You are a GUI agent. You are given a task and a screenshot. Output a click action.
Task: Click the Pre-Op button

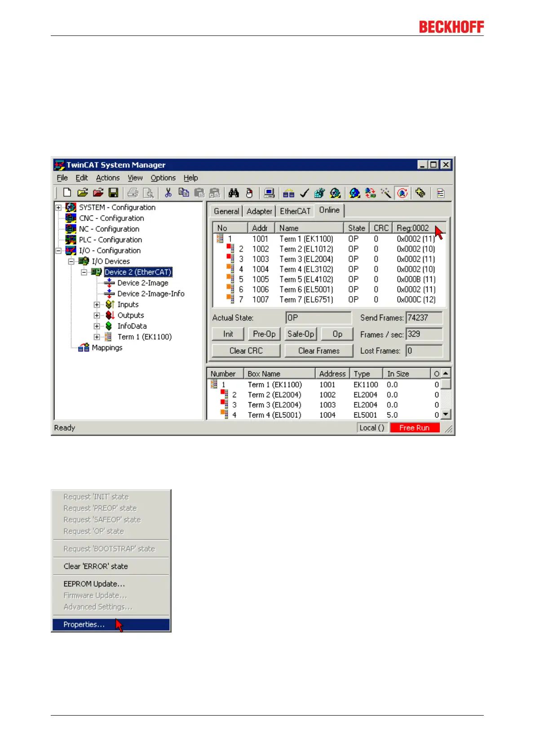click(264, 334)
